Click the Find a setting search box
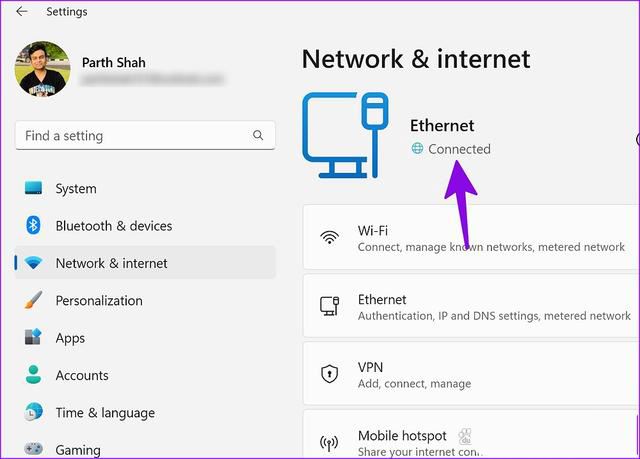This screenshot has width=640, height=459. pyautogui.click(x=145, y=135)
